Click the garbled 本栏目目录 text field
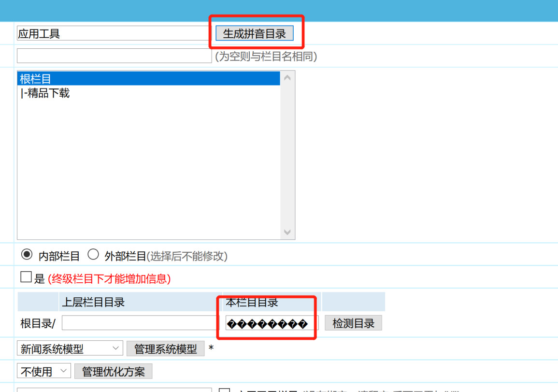Screen dimensions: 558x392 pos(272,323)
